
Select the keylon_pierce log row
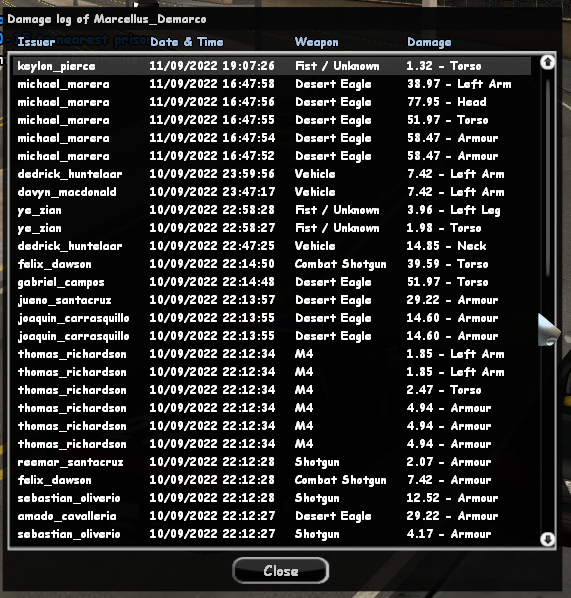272,66
